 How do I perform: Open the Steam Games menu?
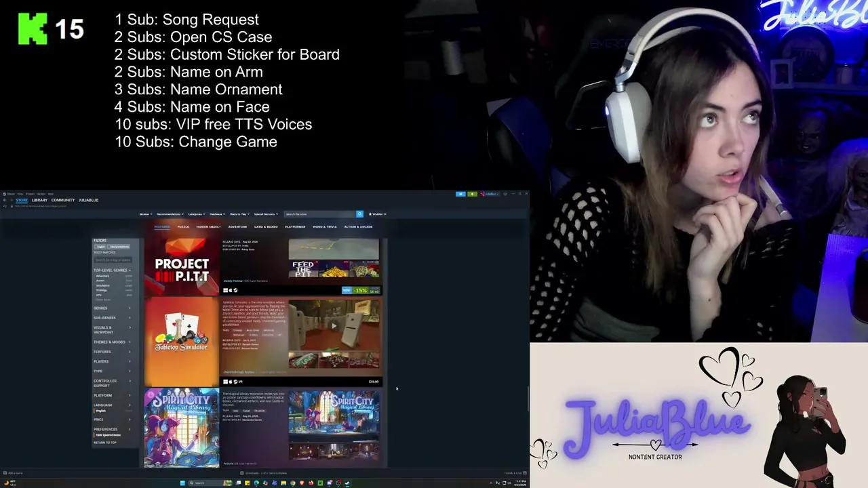point(41,194)
